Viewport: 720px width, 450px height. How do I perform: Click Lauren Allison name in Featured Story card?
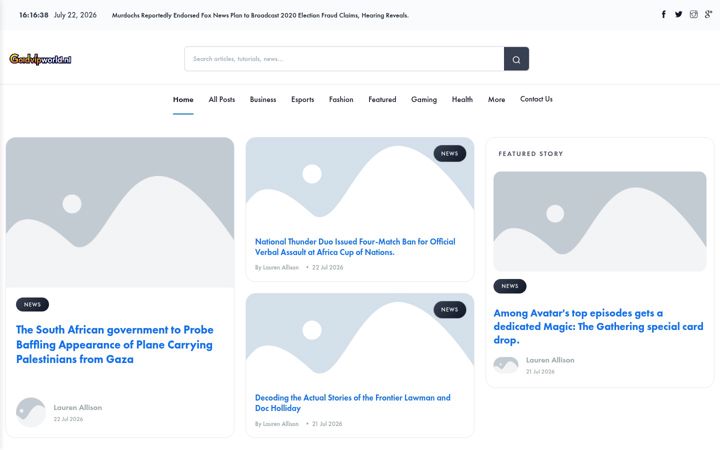coord(550,360)
